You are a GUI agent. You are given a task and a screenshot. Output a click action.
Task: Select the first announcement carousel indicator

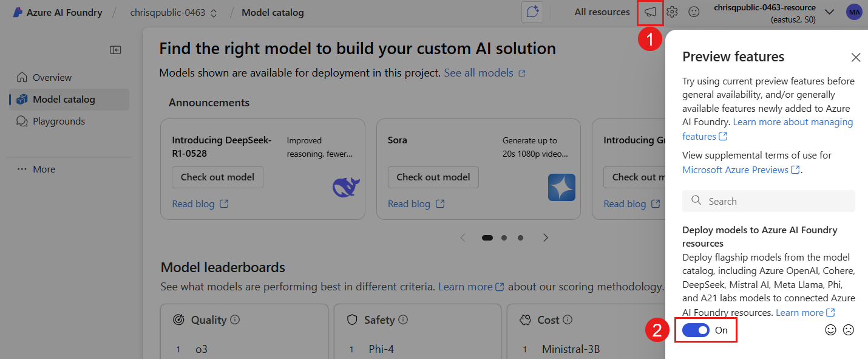click(487, 238)
